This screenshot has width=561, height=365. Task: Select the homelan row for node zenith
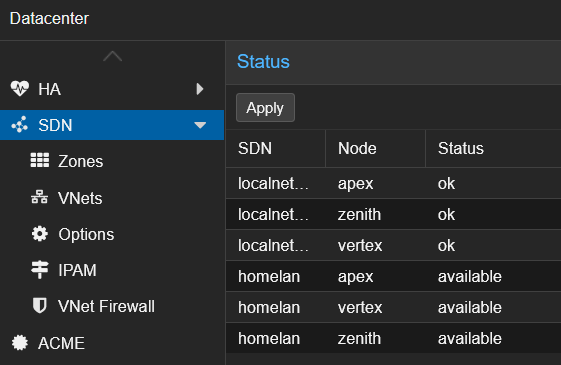point(394,338)
